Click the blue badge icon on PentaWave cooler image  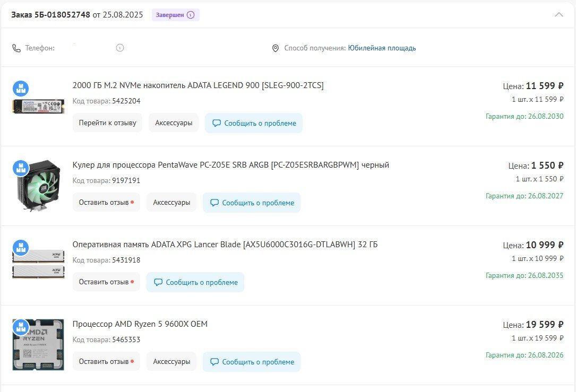pyautogui.click(x=21, y=168)
